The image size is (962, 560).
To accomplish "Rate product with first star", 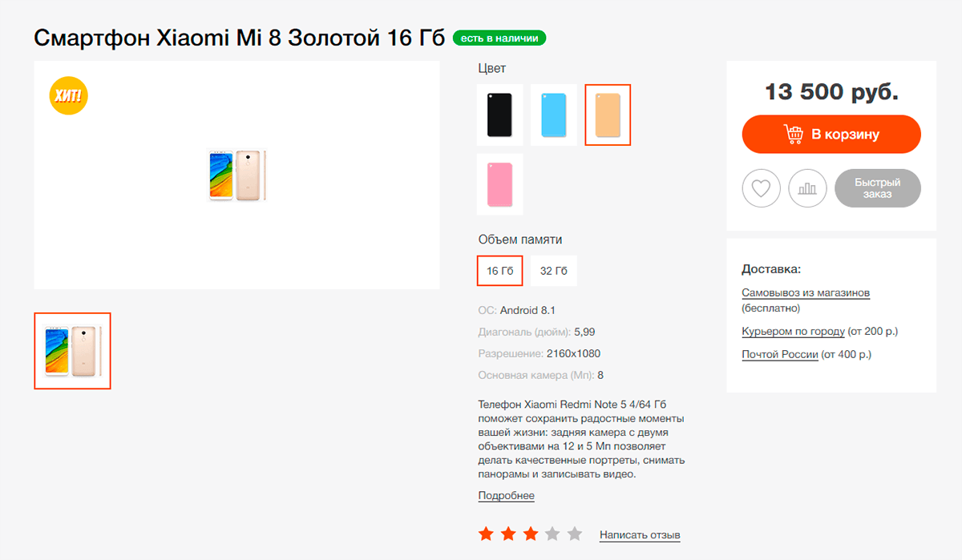I will coord(486,534).
